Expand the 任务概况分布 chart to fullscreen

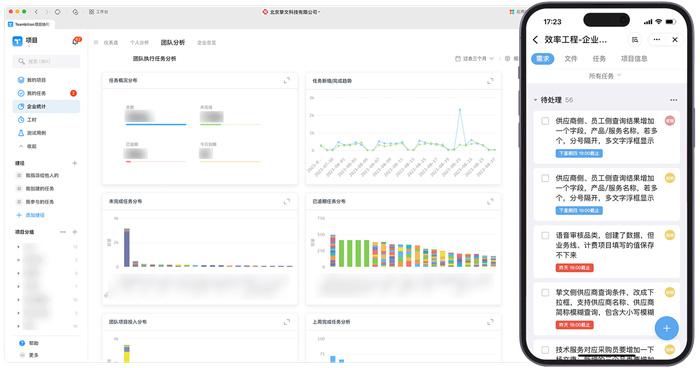[287, 80]
